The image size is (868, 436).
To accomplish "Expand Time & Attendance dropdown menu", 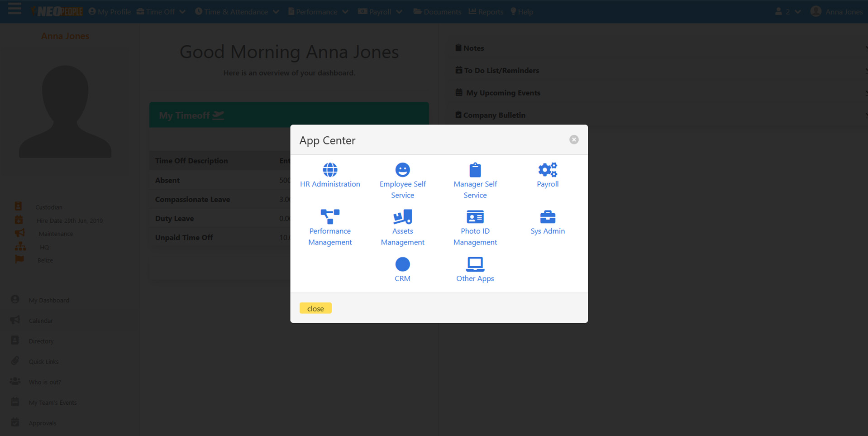I will tap(237, 12).
